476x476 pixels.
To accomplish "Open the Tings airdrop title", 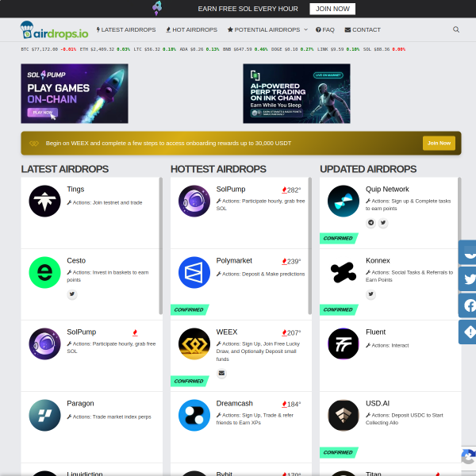I will [75, 189].
